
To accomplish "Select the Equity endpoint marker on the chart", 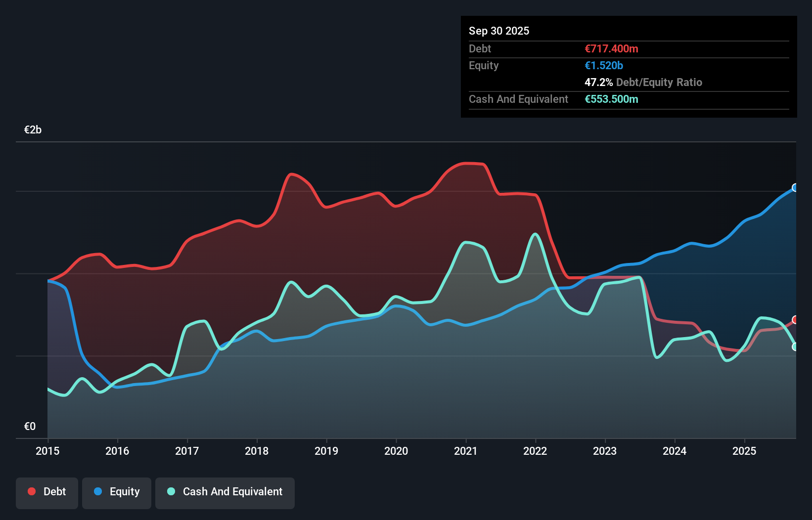I will click(x=794, y=188).
